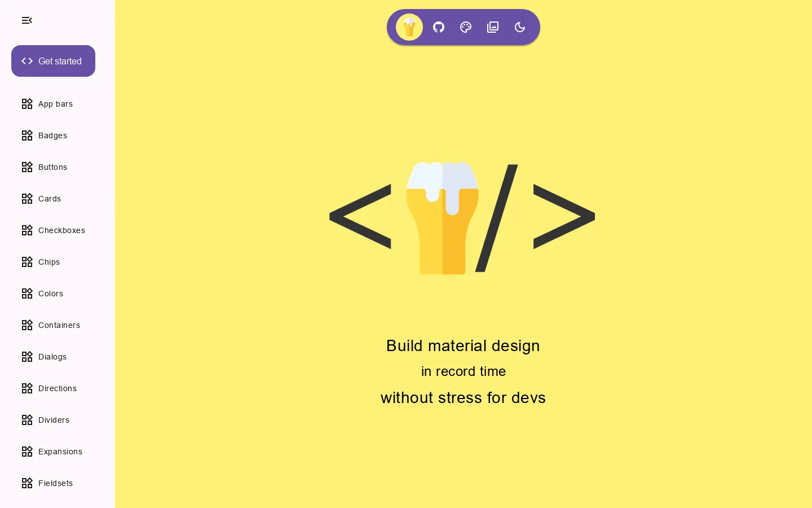The height and width of the screenshot is (508, 812).
Task: Click the widgets icon beside Colors
Action: pos(27,294)
